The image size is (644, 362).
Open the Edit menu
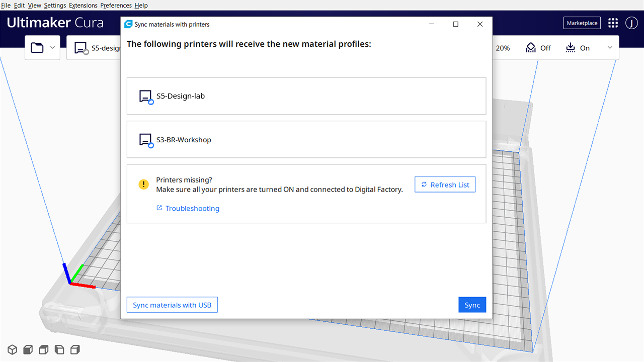point(19,6)
